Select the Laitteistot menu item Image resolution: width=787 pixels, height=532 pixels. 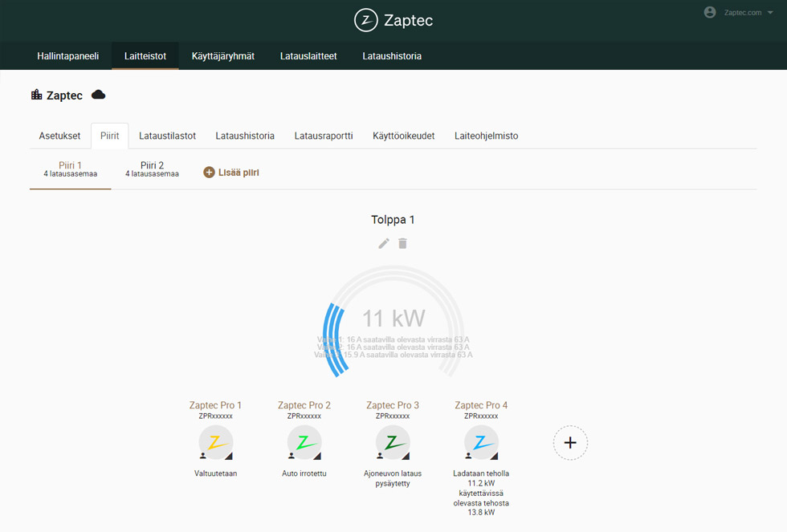(145, 56)
